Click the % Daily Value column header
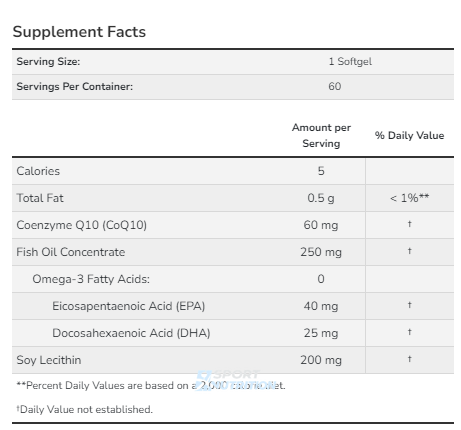461x430 pixels. [409, 136]
